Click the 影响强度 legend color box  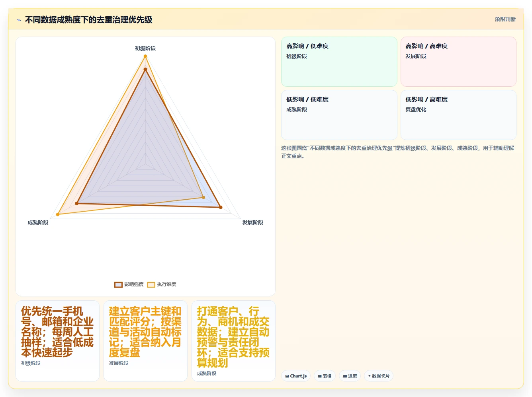(x=118, y=284)
